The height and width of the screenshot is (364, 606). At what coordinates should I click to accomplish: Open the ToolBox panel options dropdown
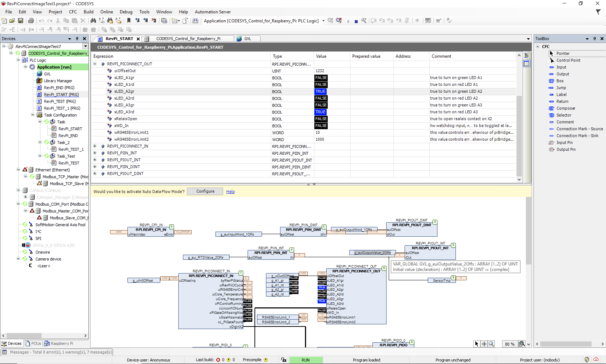587,39
